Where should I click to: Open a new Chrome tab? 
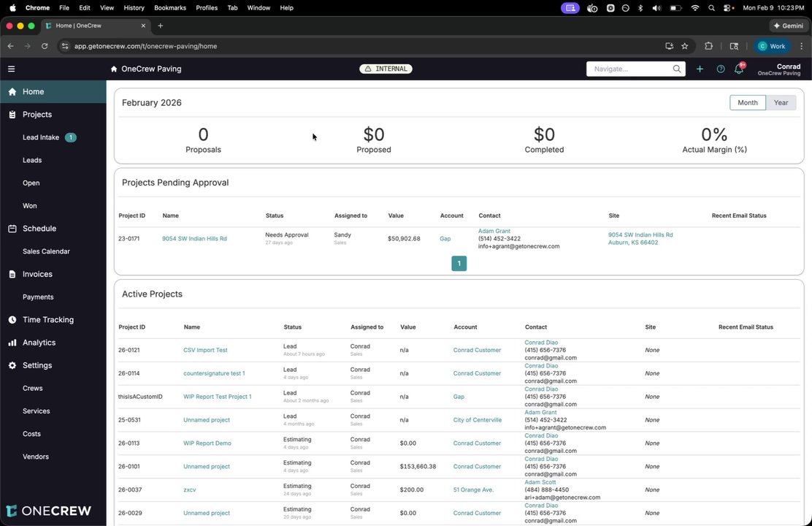[x=160, y=26]
